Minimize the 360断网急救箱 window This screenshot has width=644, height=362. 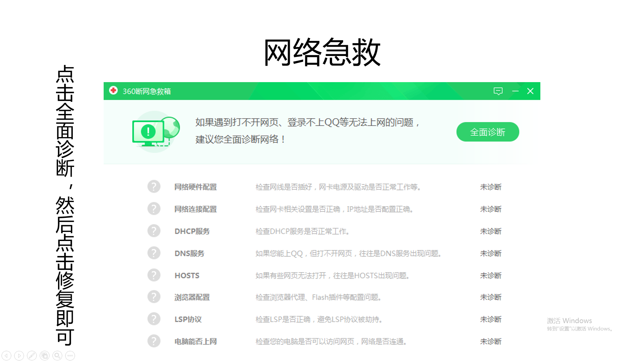click(515, 91)
